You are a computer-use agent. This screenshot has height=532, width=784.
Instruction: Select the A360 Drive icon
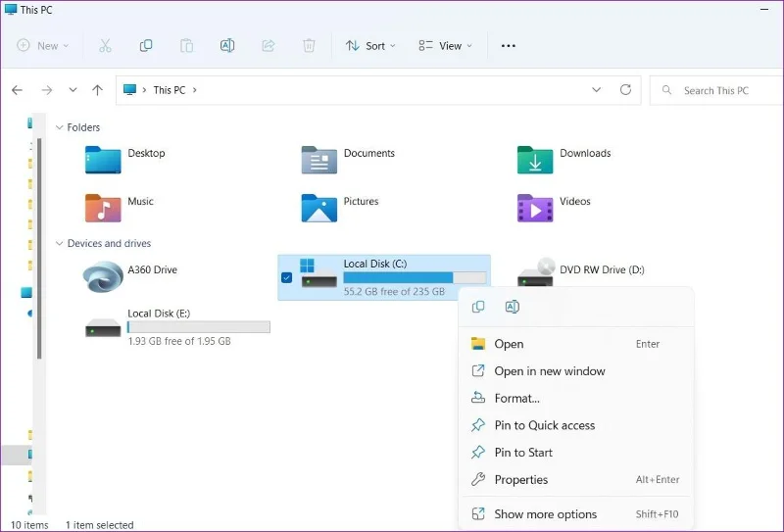tap(103, 276)
